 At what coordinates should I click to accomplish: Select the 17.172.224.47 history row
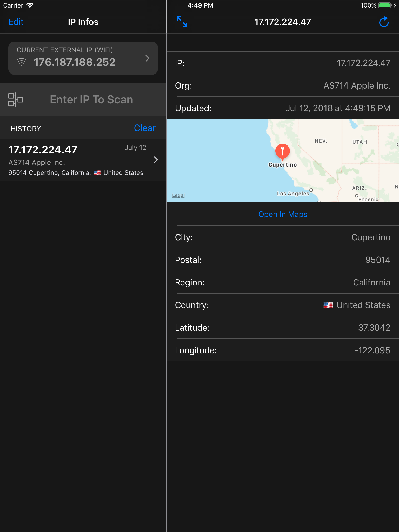[83, 160]
